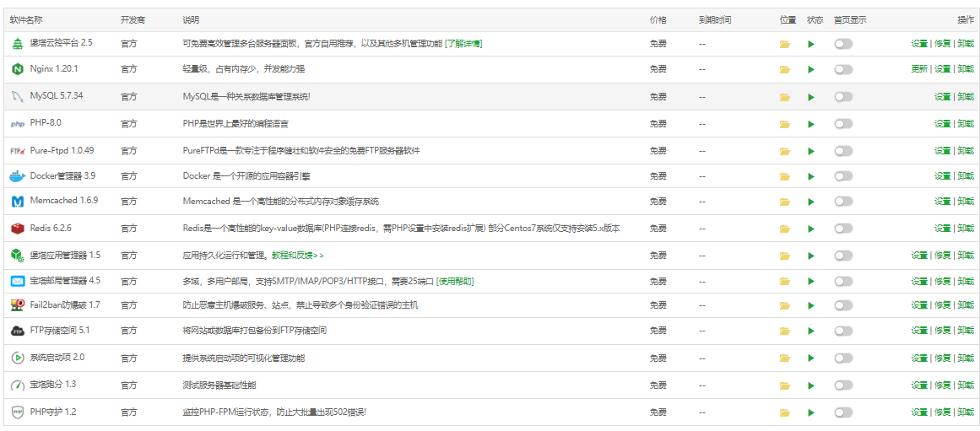Click 卸载 for Memcached 1.6.9
Screen dimensions: 980x431
[966, 201]
